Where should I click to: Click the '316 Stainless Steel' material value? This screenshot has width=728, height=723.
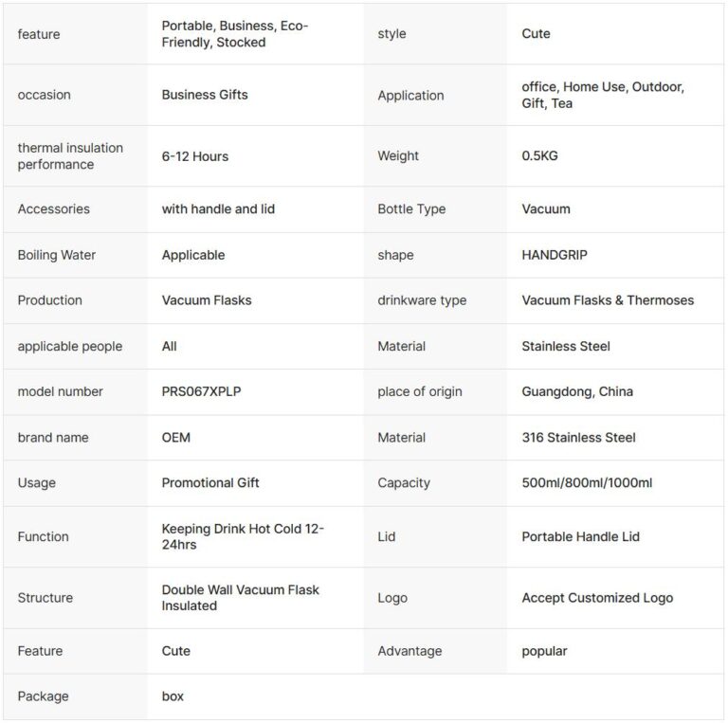578,437
